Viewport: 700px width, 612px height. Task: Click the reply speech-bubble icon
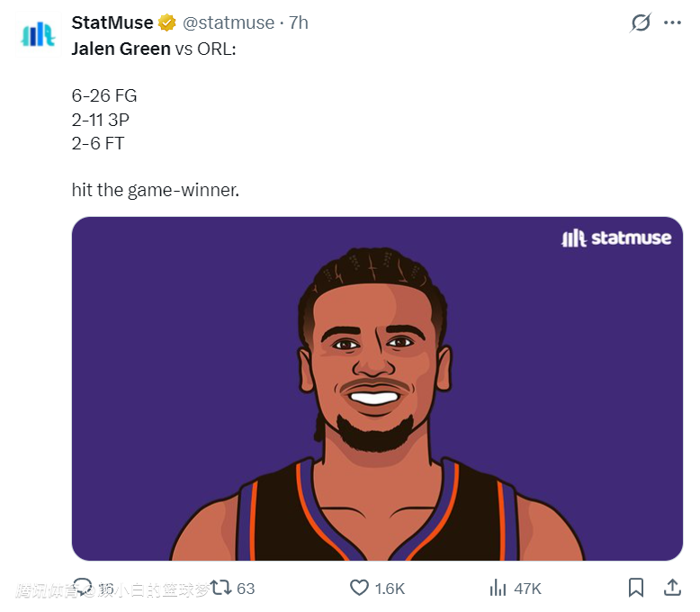83,588
